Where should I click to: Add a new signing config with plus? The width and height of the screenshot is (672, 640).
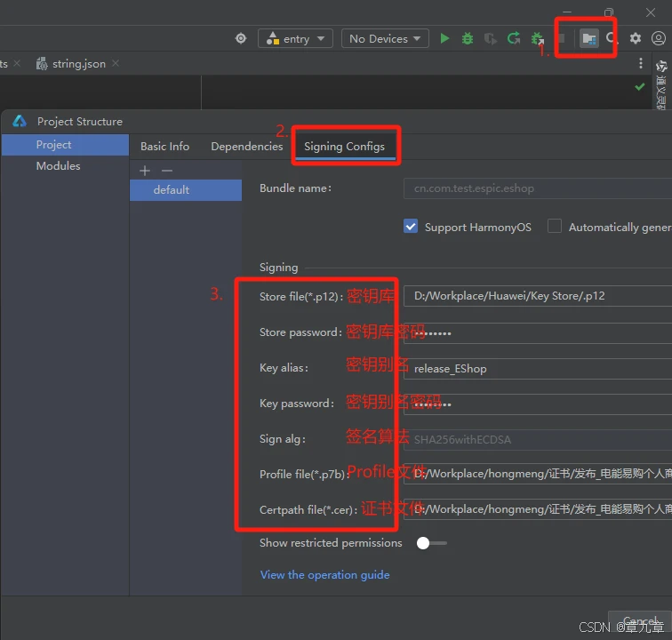click(x=146, y=170)
